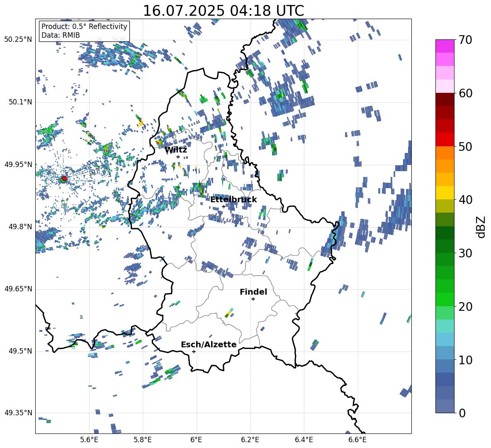The width and height of the screenshot is (491, 448).
Task: Click the colorbar tick label 60
Action: click(x=465, y=93)
